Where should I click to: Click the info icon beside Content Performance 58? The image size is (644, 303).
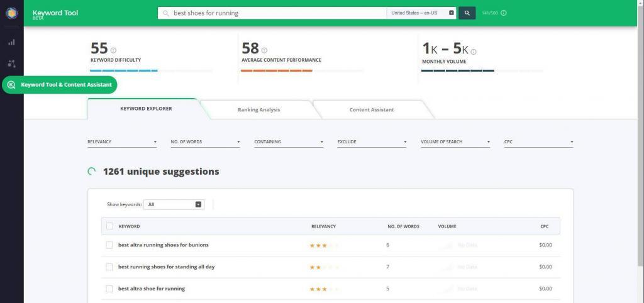[x=264, y=50]
